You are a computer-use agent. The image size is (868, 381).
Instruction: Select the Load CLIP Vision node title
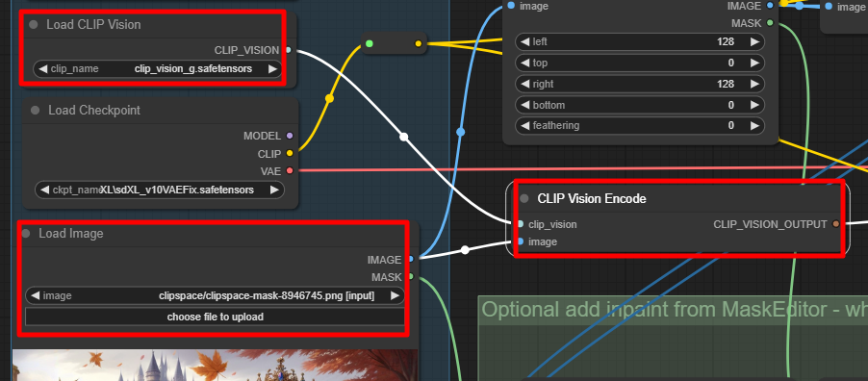pos(93,24)
